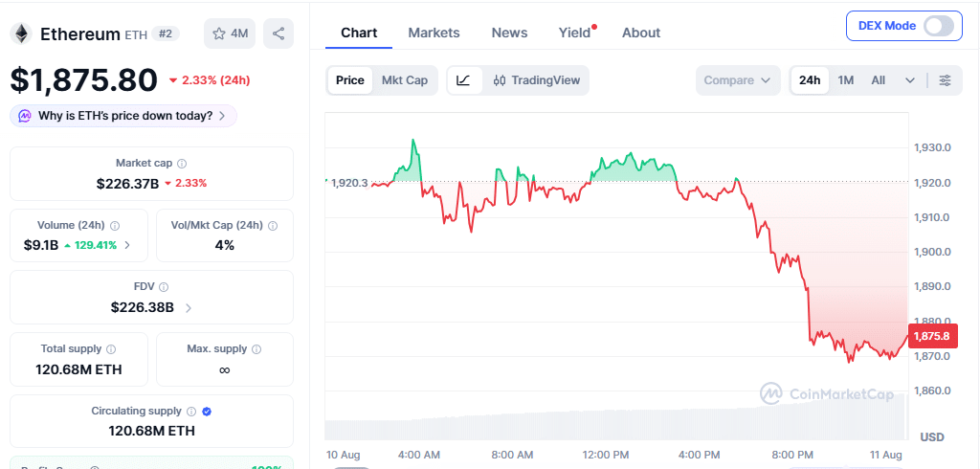980x469 pixels.
Task: Click the $226.38B FDV value
Action: click(x=142, y=307)
